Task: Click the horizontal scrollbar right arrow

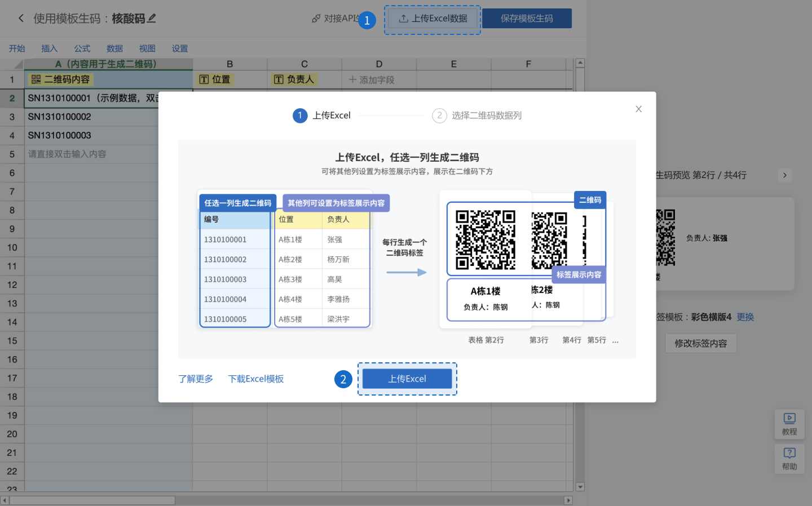Action: [568, 500]
